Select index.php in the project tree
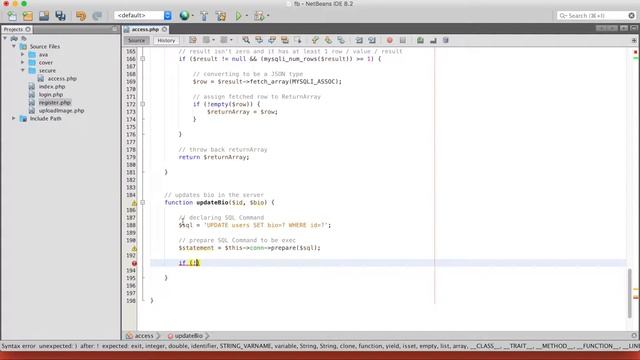The width and height of the screenshot is (640, 360). point(52,87)
